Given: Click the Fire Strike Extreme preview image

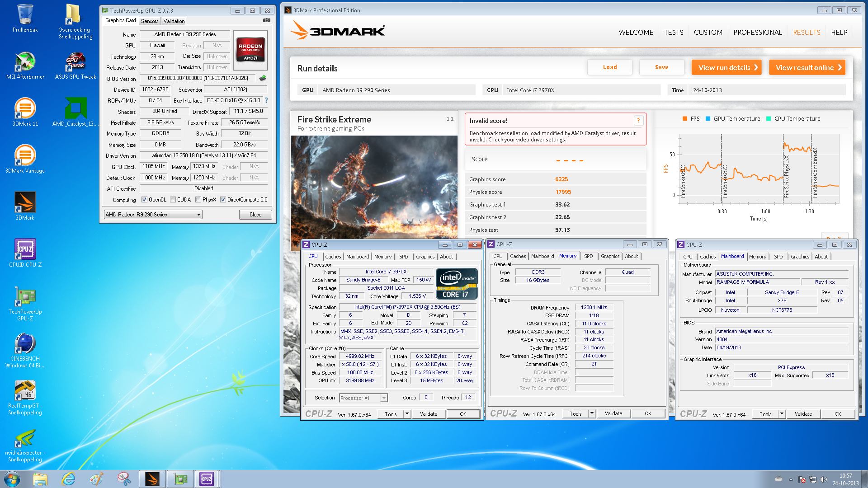Looking at the screenshot, I should (x=374, y=185).
